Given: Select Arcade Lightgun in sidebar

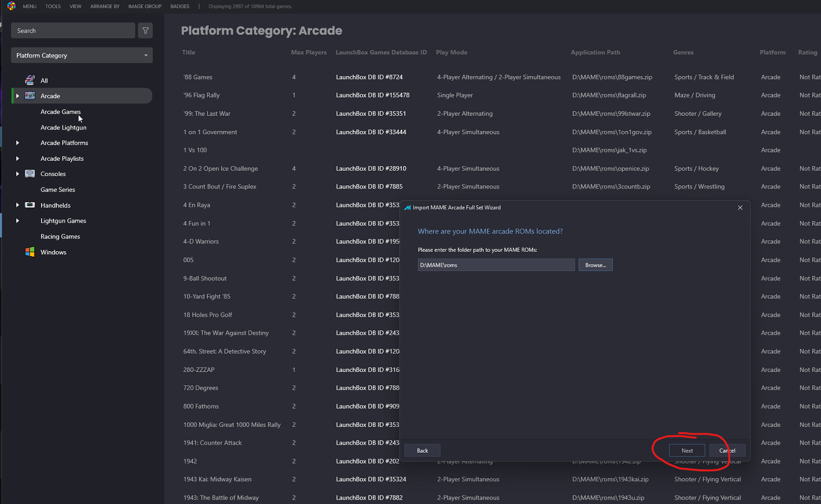Looking at the screenshot, I should coord(63,128).
